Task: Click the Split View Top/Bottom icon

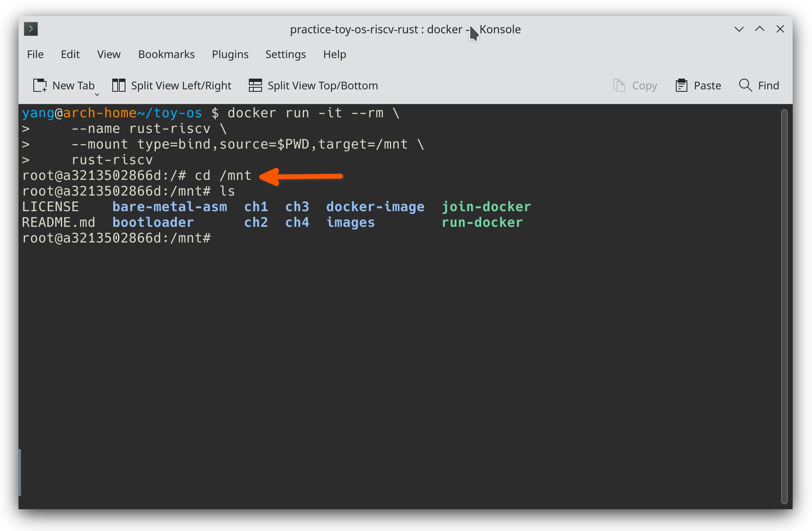Action: pyautogui.click(x=255, y=85)
